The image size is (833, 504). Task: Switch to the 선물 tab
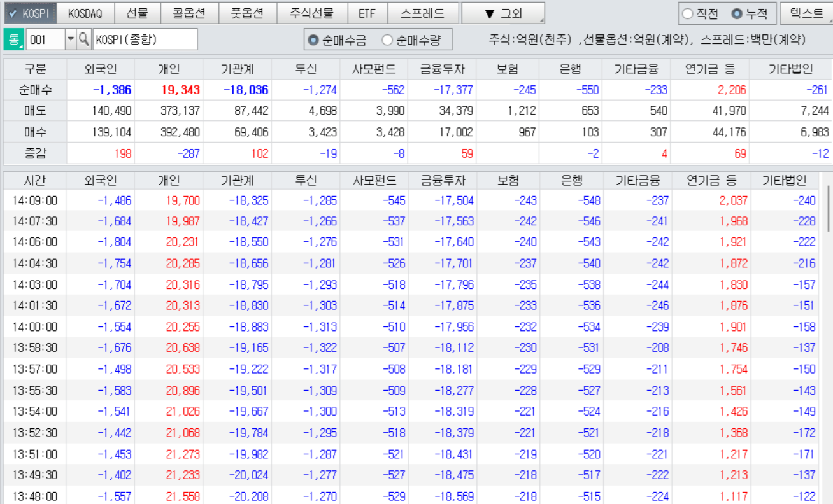pos(137,13)
